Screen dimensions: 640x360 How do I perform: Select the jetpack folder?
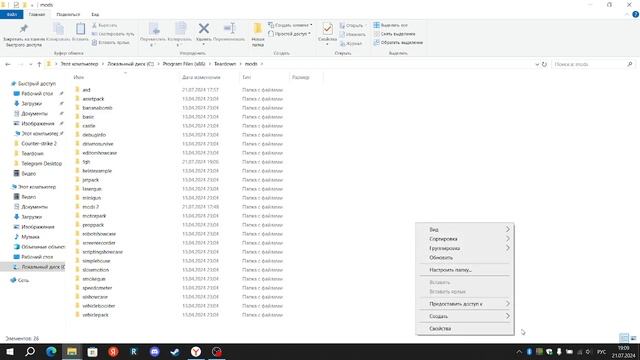coord(91,180)
